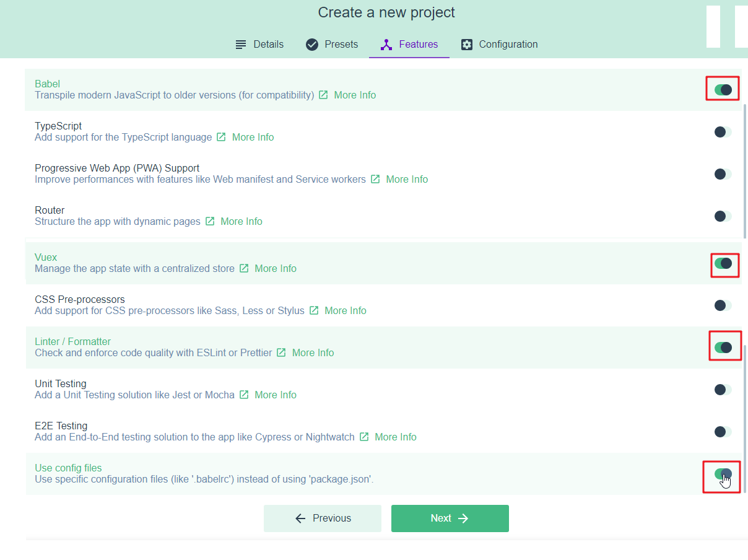This screenshot has height=560, width=748.
Task: Click external link icon in PWA Support row
Action: (375, 180)
